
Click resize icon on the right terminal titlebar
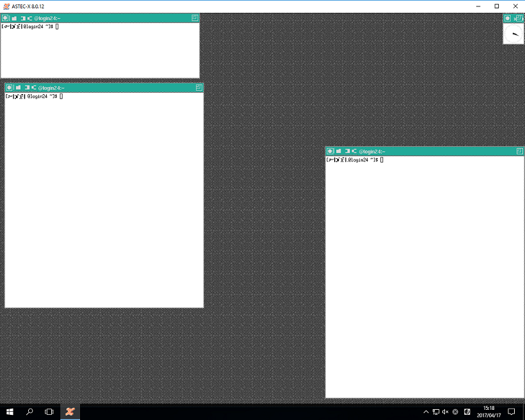(520, 151)
